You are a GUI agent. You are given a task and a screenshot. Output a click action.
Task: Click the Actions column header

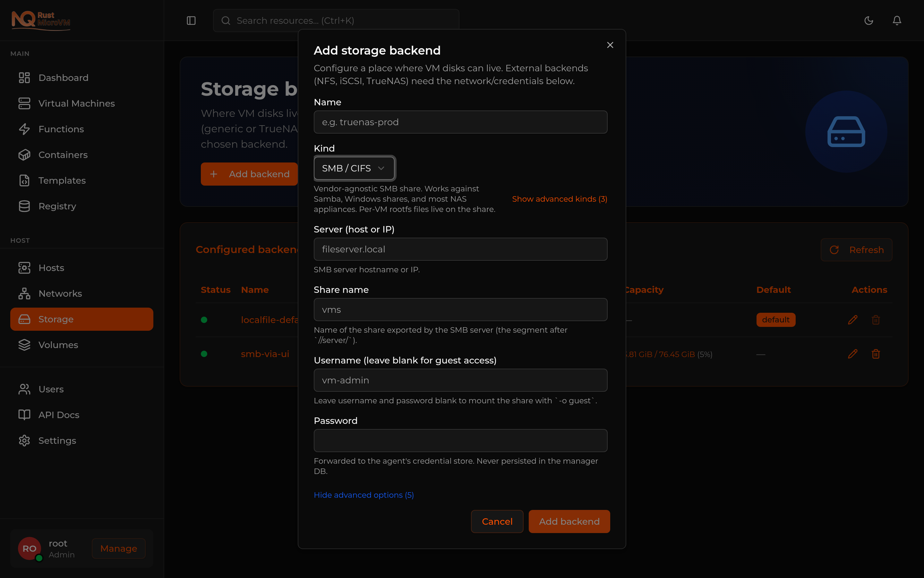click(869, 290)
